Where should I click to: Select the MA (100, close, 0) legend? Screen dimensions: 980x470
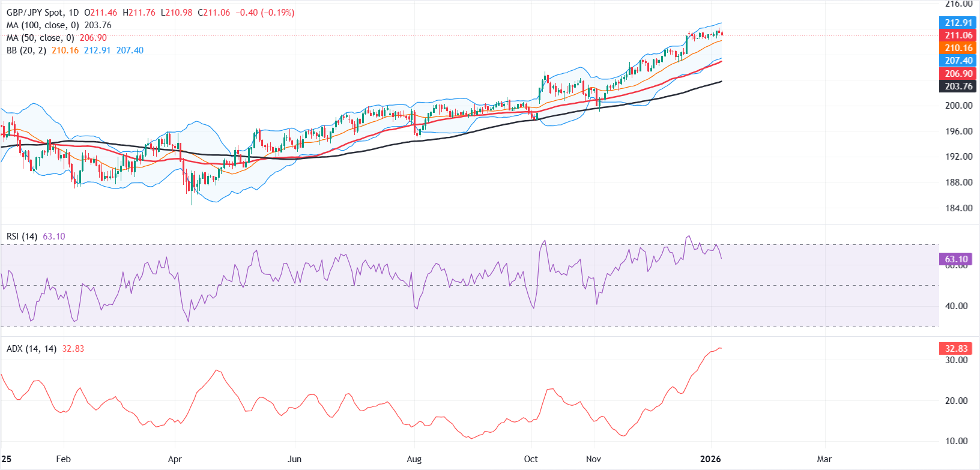[42, 25]
